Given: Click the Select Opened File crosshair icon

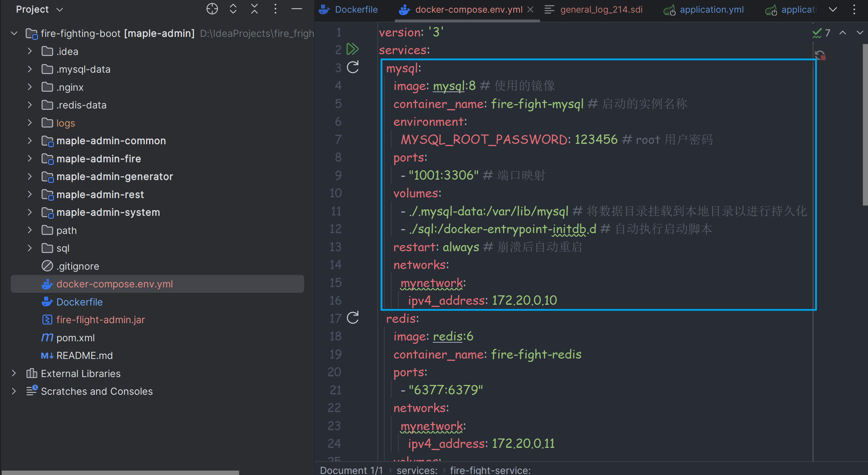Looking at the screenshot, I should click(x=212, y=9).
